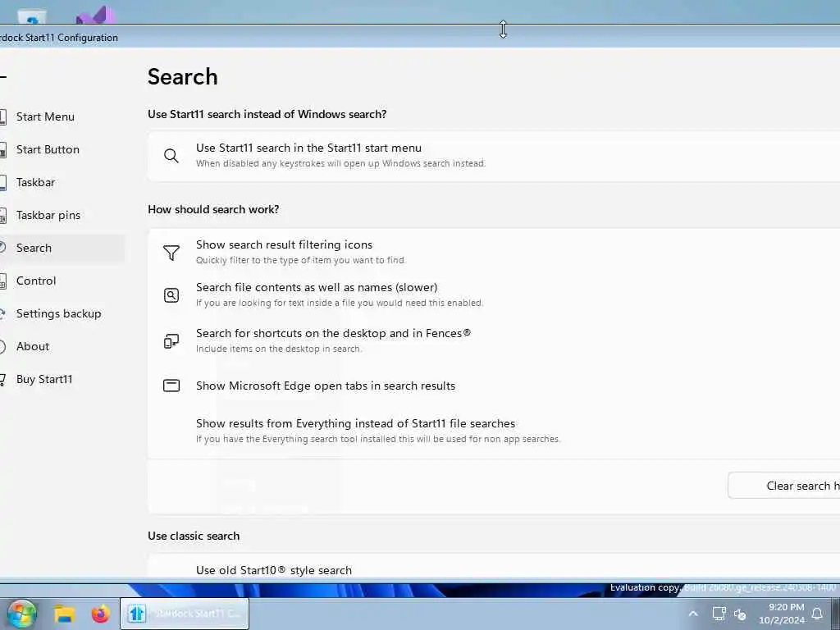840x630 pixels.
Task: Click the 'Use classic search' heading
Action: coord(194,536)
